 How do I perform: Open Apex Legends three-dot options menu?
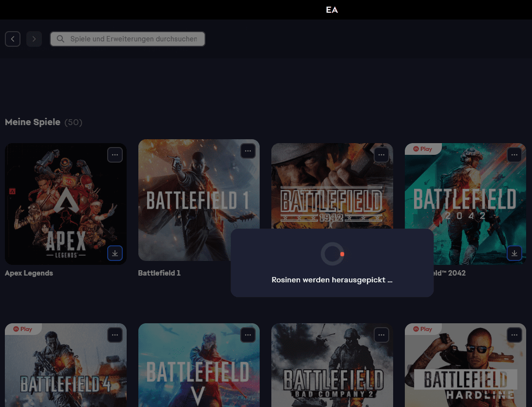pyautogui.click(x=115, y=155)
